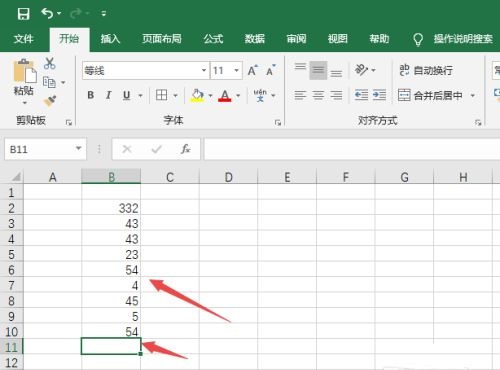Click the 自动换行 wrap text button

[x=426, y=70]
